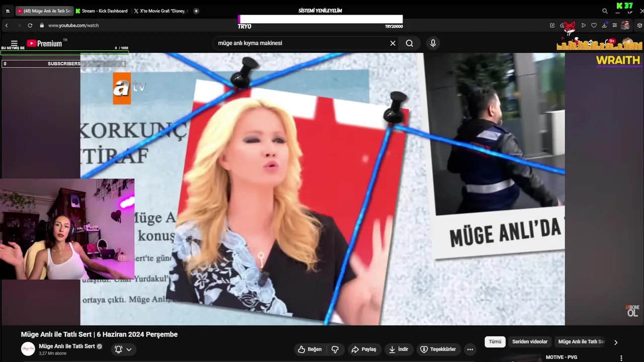This screenshot has width=644, height=362.
Task: Open the browser downloads icon
Action: tap(604, 25)
